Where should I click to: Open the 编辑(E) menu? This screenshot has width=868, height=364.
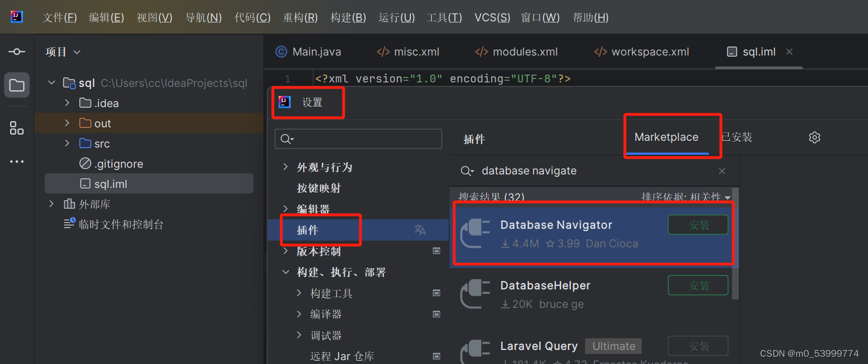click(107, 17)
